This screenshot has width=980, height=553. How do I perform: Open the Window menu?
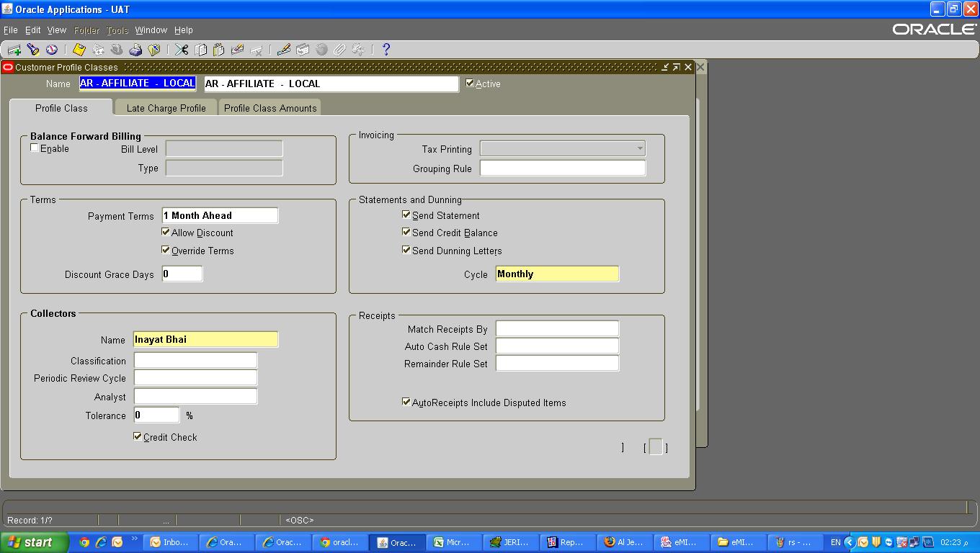point(151,30)
